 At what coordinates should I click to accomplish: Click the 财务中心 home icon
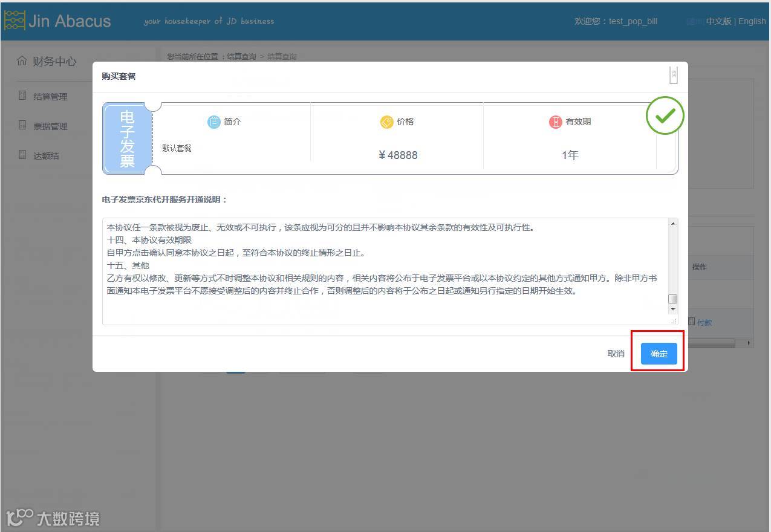[22, 61]
